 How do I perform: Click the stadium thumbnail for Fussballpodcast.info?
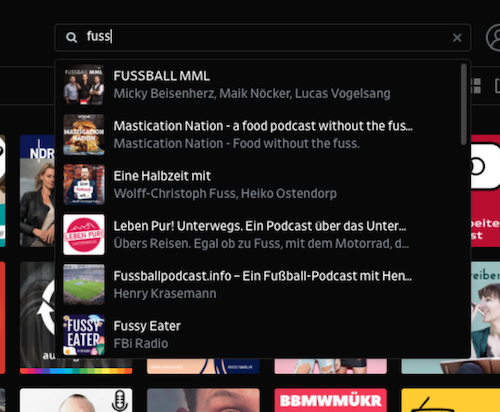(x=84, y=285)
